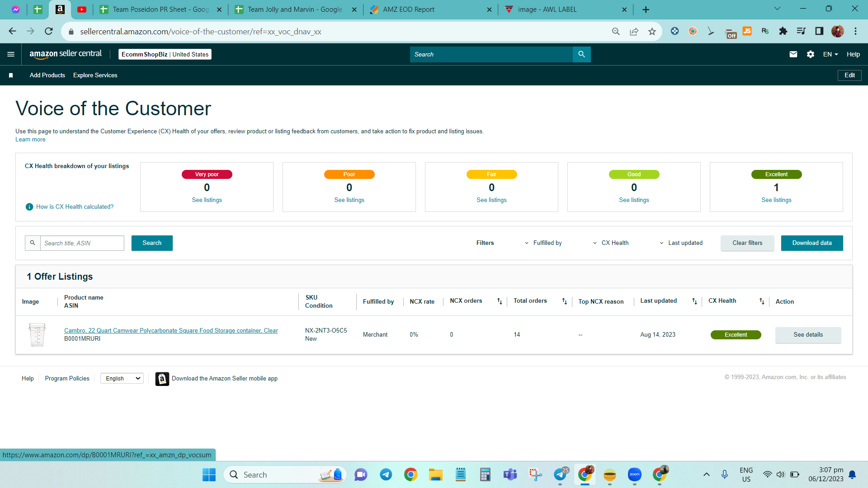868x488 pixels.
Task: Open the Seller Central hamburger menu
Action: (11, 54)
